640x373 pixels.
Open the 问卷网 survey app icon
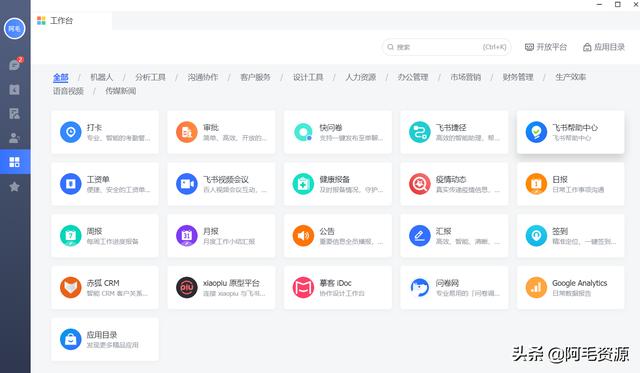(420, 288)
